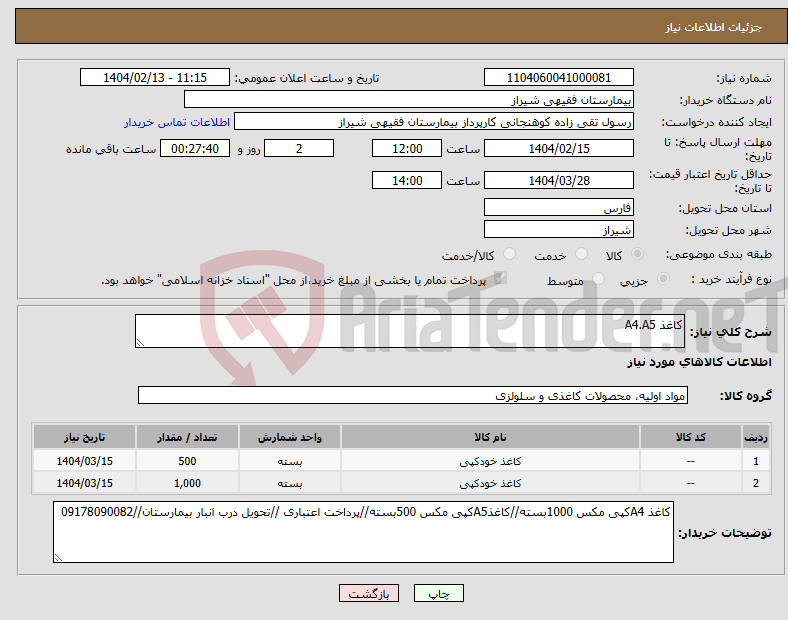
Task: Click the نام کالا column header
Action: tap(490, 437)
